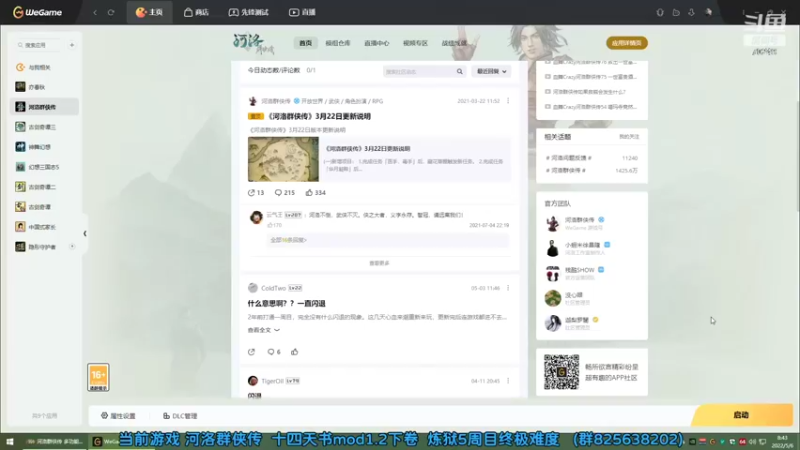800x450 pixels.
Task: Click the WeGame logo
Action: point(37,12)
